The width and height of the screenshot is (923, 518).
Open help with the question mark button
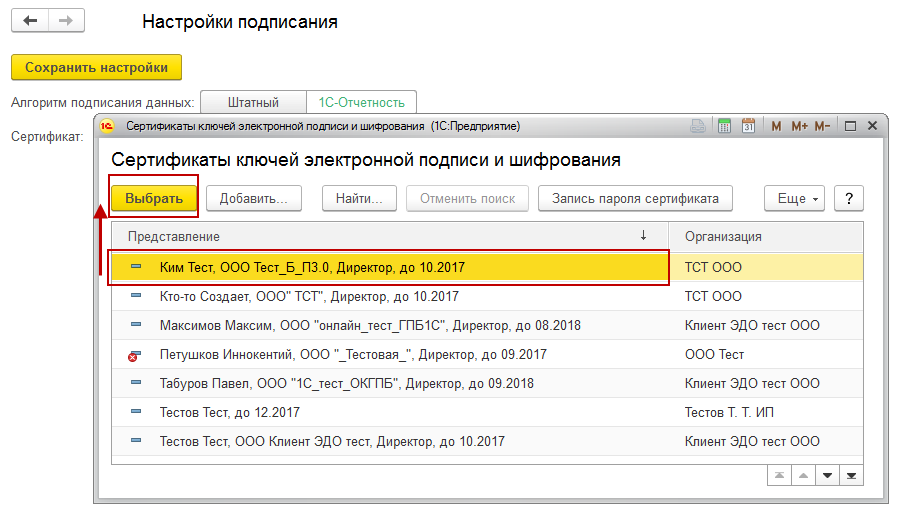(x=849, y=198)
